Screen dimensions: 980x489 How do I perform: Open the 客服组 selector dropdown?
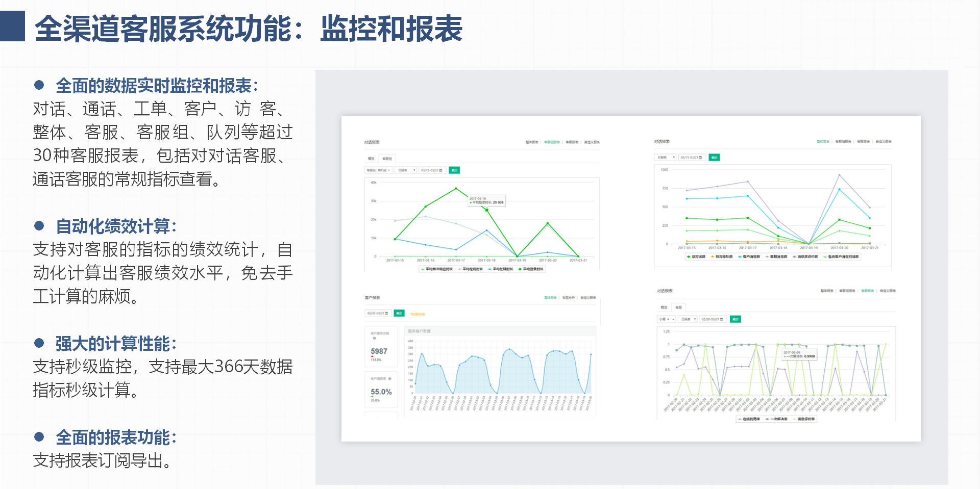[x=378, y=170]
